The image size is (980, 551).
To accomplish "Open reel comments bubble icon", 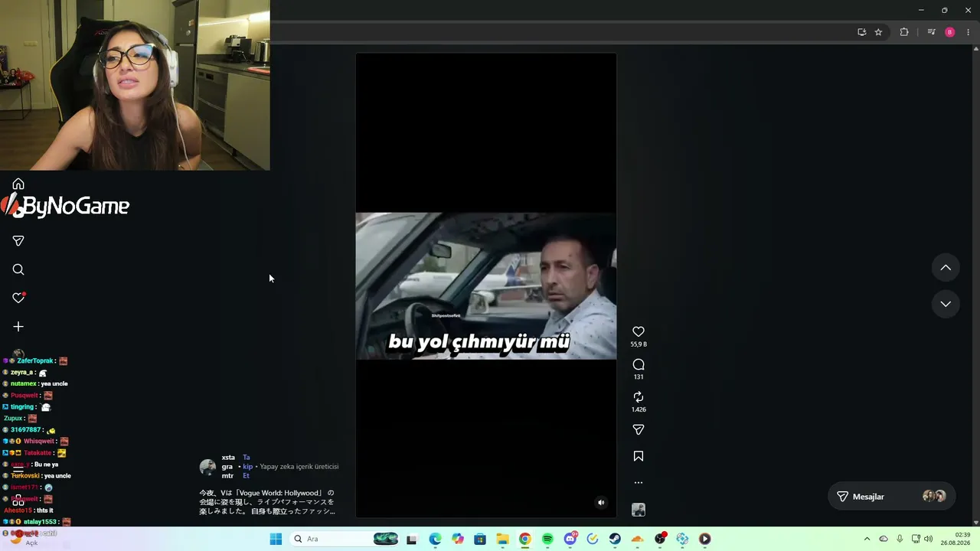I will pyautogui.click(x=639, y=364).
